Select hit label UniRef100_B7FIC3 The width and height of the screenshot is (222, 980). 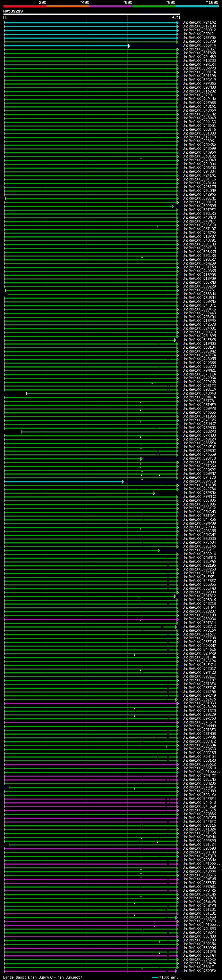199,477
